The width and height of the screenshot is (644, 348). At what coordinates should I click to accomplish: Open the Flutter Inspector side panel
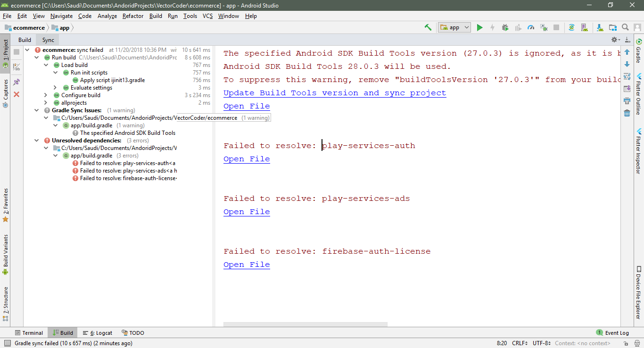click(639, 151)
